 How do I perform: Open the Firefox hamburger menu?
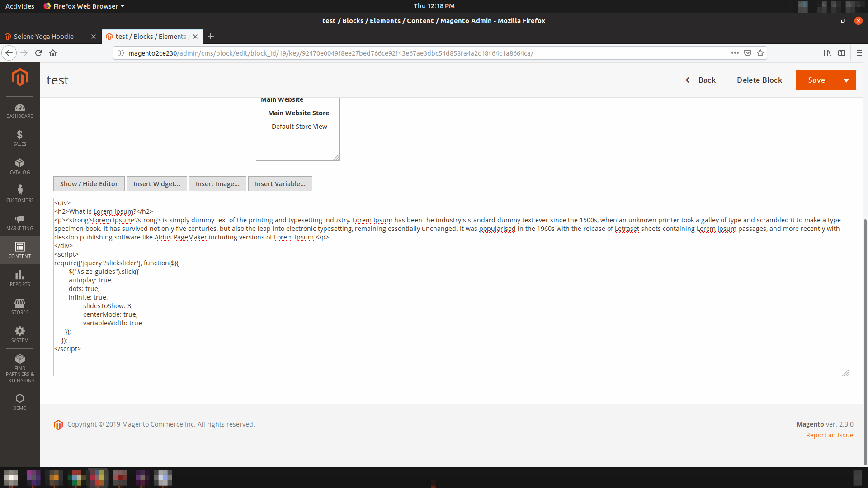tap(859, 53)
